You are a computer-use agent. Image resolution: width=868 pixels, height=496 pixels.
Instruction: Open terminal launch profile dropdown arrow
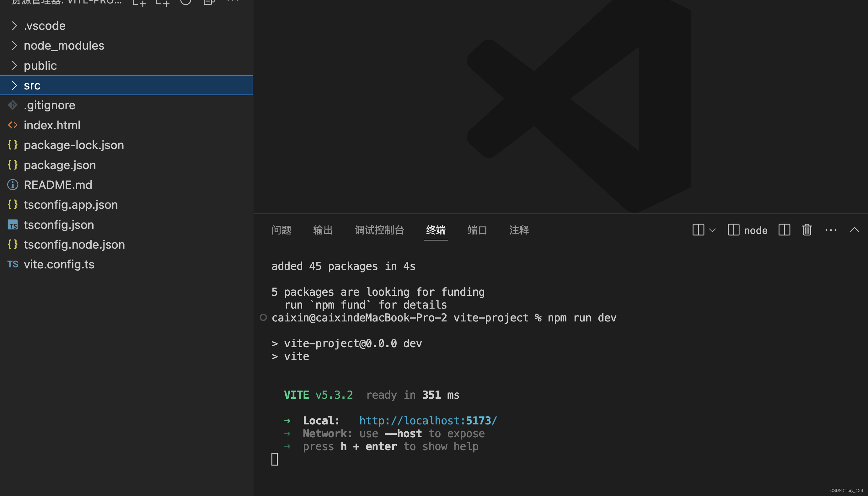click(x=712, y=230)
